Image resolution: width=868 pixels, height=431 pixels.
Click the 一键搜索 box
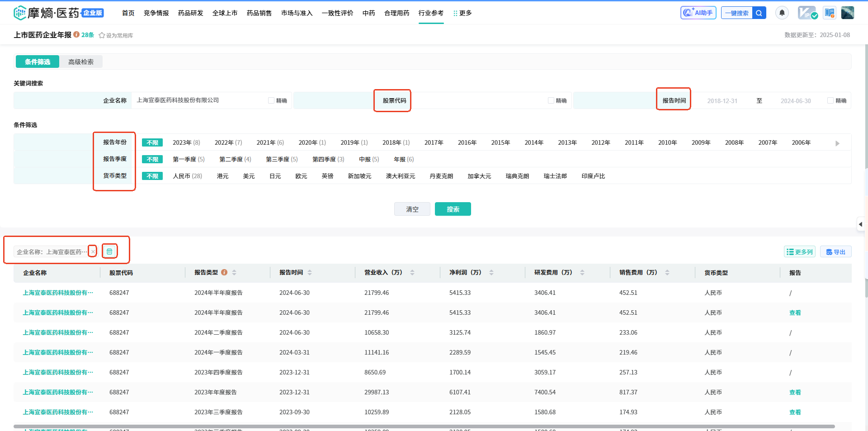[737, 13]
